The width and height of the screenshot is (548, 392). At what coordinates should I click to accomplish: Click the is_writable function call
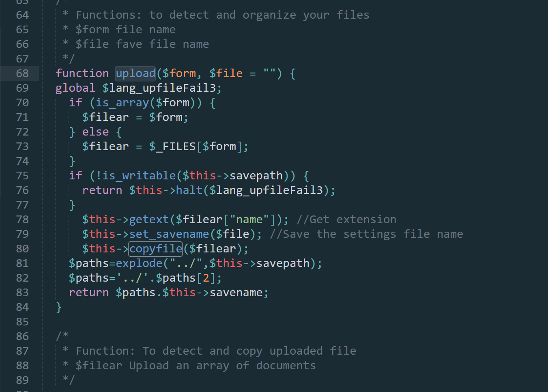coord(139,176)
